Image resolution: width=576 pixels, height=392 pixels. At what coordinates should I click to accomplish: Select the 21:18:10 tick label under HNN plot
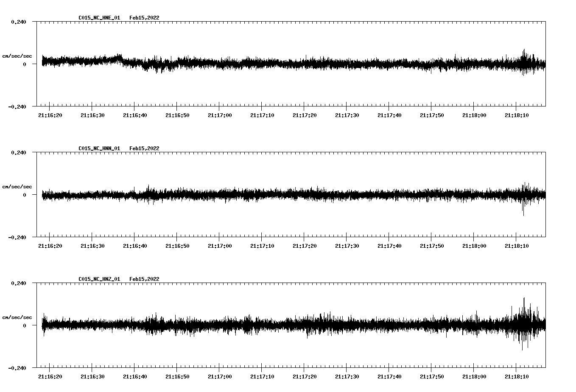click(x=517, y=246)
